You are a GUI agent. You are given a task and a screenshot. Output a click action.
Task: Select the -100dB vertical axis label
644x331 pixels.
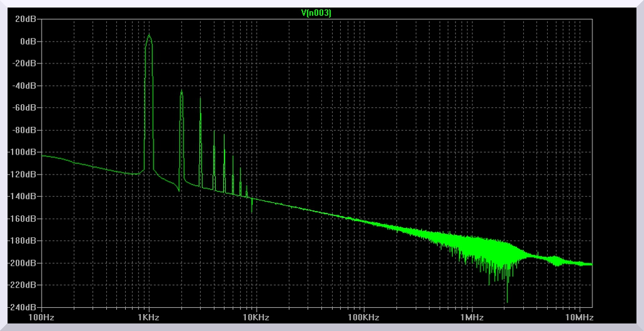pos(23,152)
